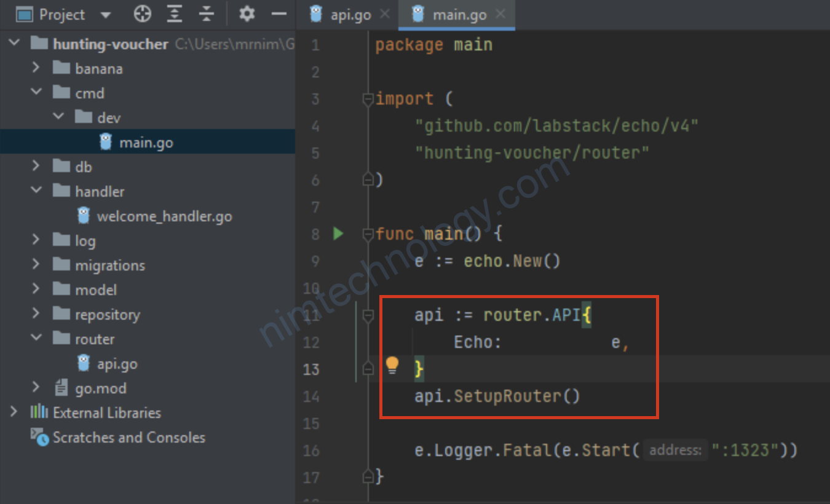Click the Collapse All icon in Project toolbar
This screenshot has height=504, width=830.
(207, 14)
